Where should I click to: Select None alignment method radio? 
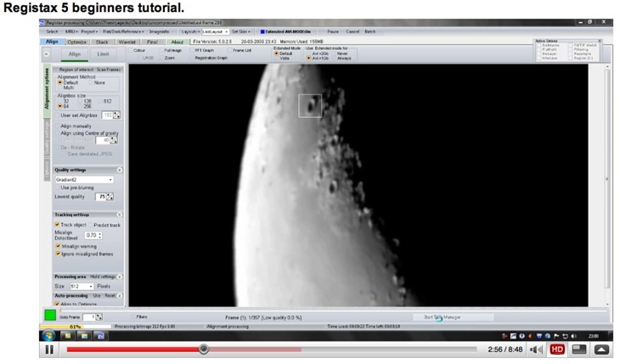click(x=91, y=82)
